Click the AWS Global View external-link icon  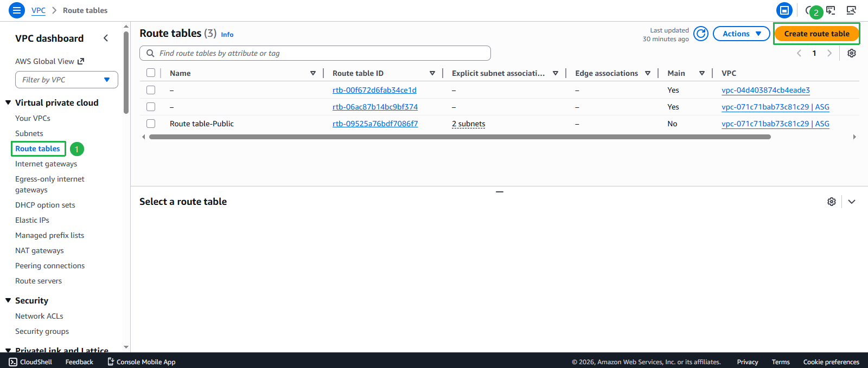[81, 61]
